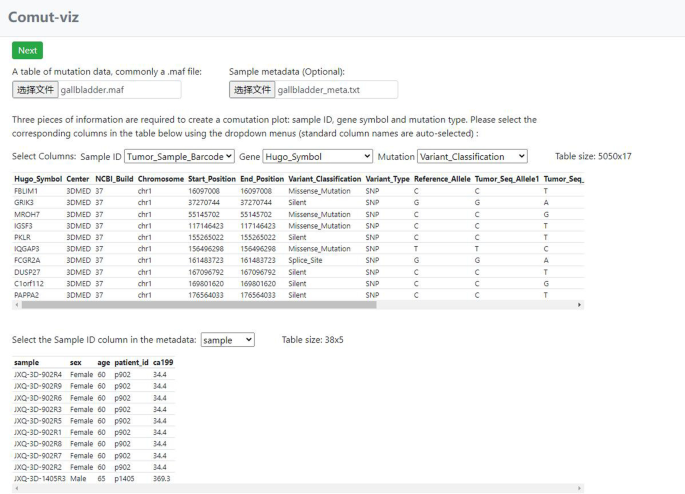The height and width of the screenshot is (494, 685).
Task: Click the metadata table left scroll arrow
Action: [17, 488]
